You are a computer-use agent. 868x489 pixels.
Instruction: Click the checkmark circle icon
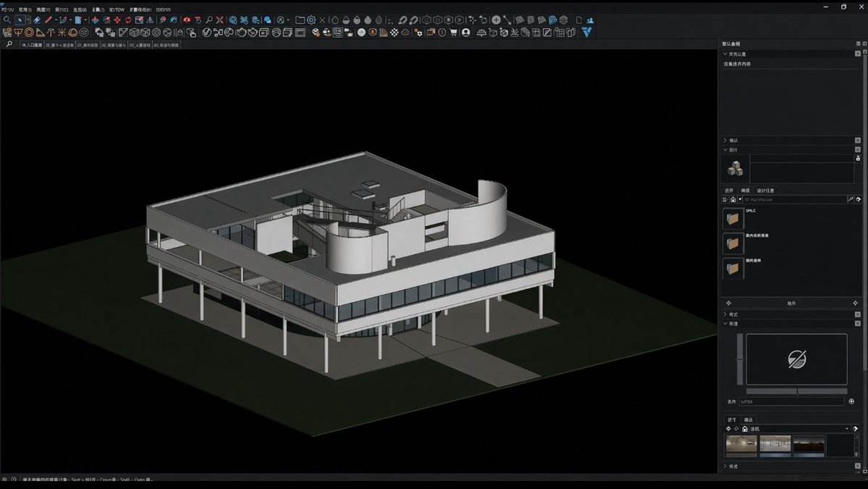click(206, 32)
